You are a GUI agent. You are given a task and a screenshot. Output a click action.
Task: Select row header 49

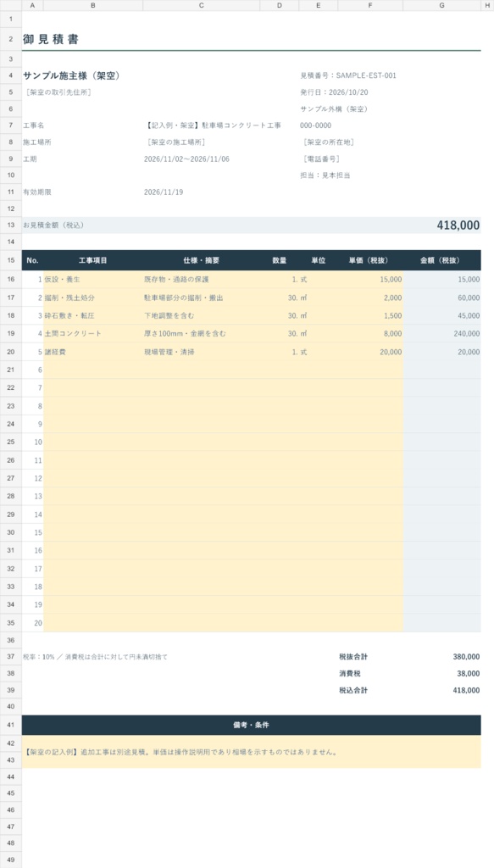pyautogui.click(x=11, y=860)
